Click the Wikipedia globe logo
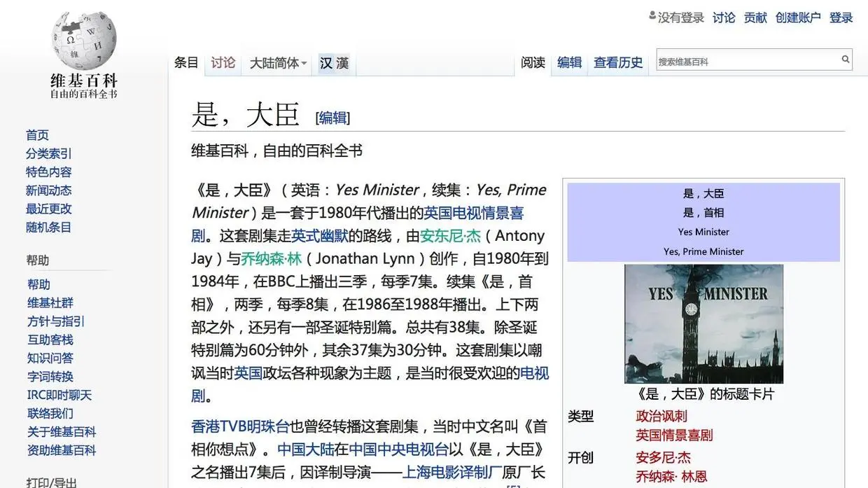868x488 pixels. click(84, 41)
